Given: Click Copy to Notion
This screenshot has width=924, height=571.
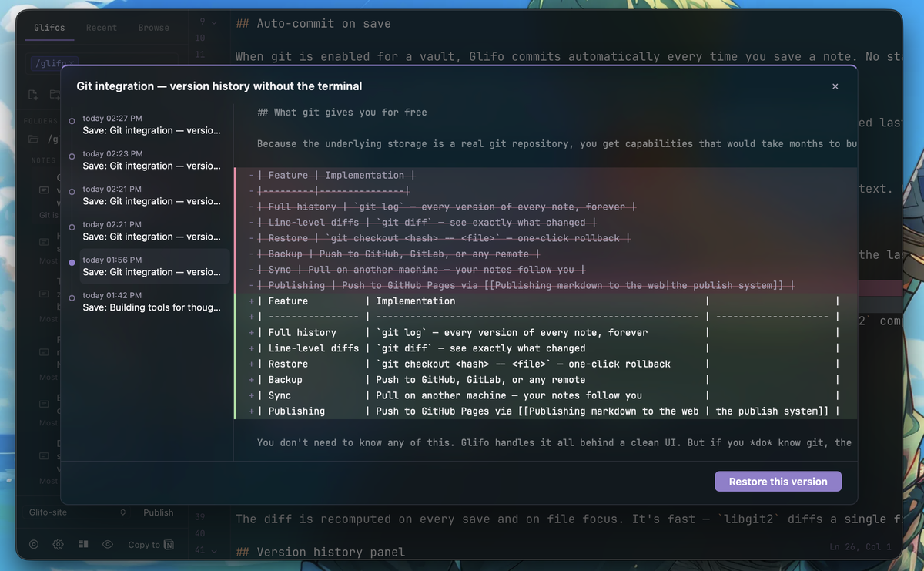Looking at the screenshot, I should (x=150, y=545).
